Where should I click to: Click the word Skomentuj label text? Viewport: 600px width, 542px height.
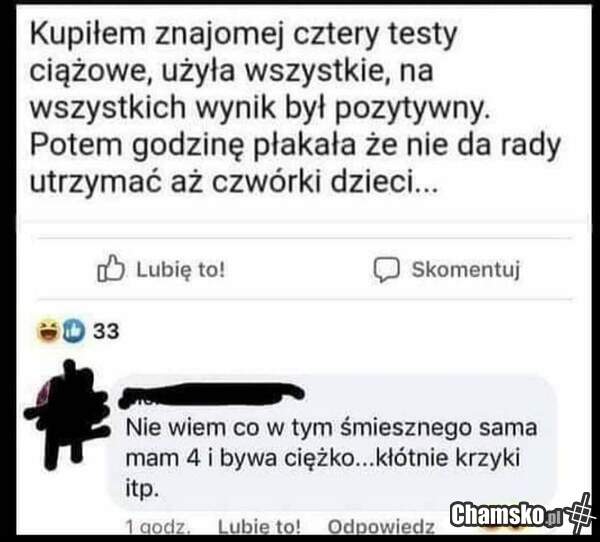click(466, 269)
